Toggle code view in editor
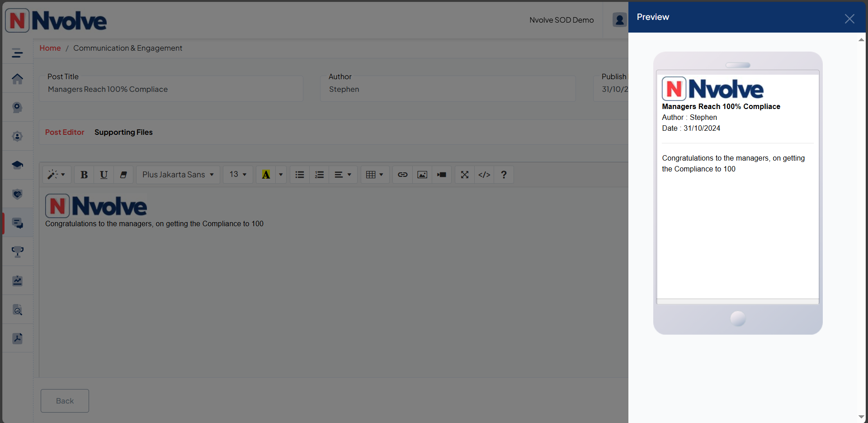 [484, 175]
